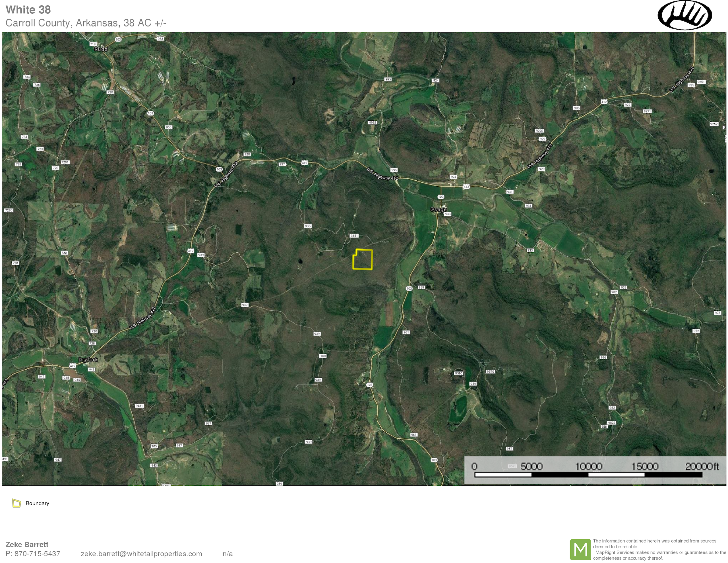This screenshot has height=563, width=728.
Task: Click the MapRight disclaimer text
Action: point(659,549)
